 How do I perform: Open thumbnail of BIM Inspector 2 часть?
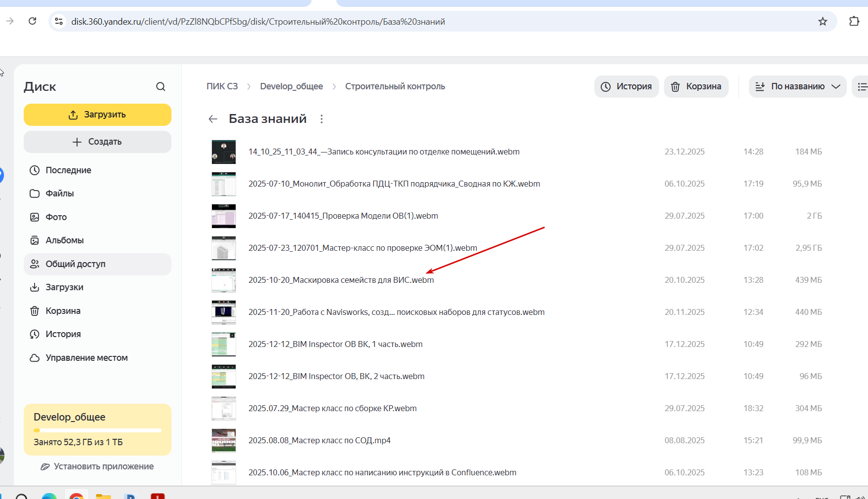coord(224,377)
